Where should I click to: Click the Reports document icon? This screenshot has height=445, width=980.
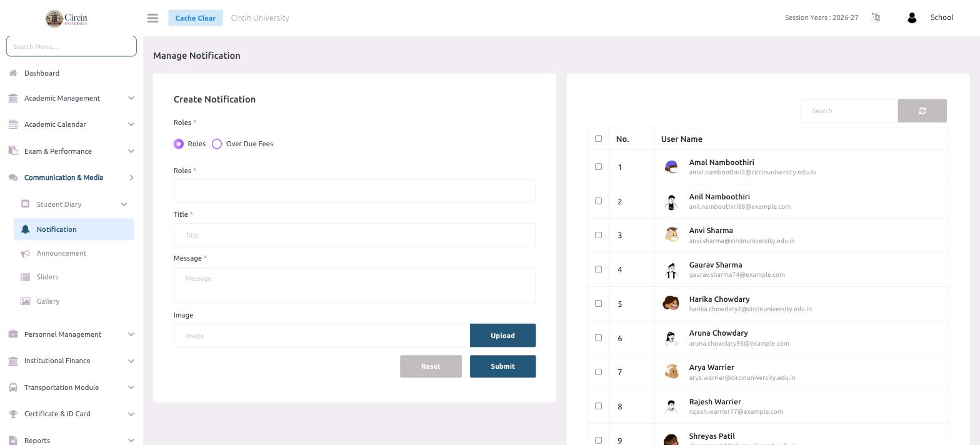coord(13,441)
